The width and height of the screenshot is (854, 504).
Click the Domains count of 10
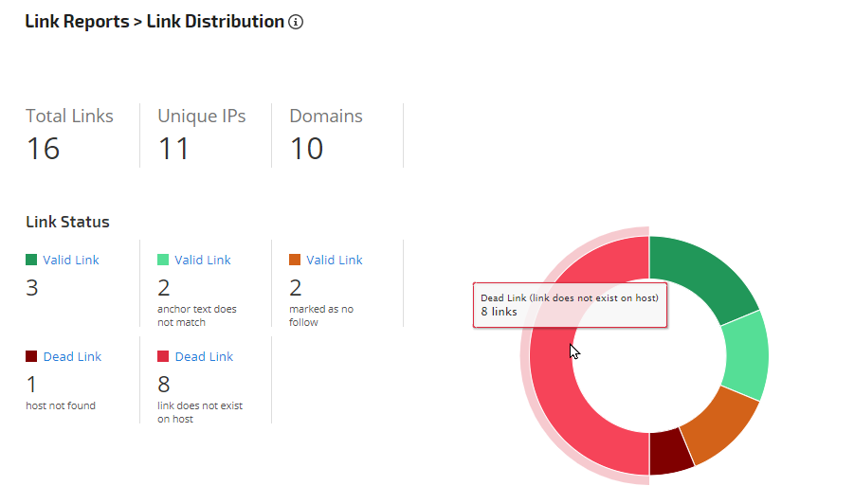[306, 149]
